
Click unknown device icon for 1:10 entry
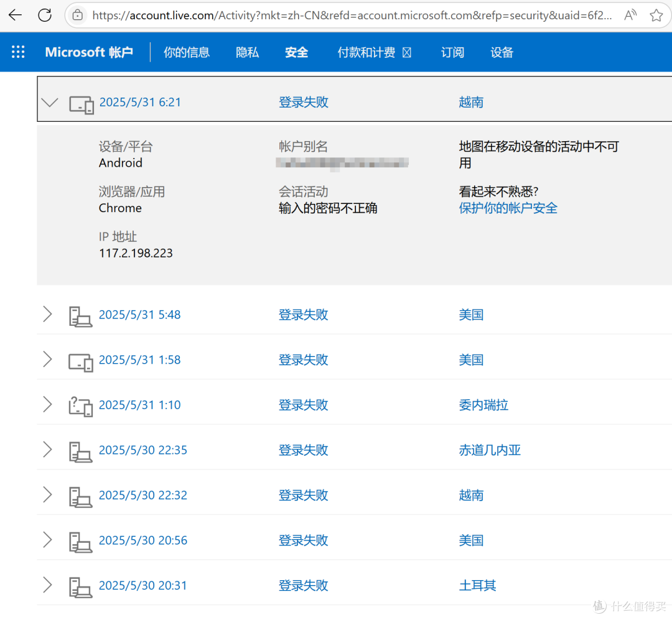[80, 407]
